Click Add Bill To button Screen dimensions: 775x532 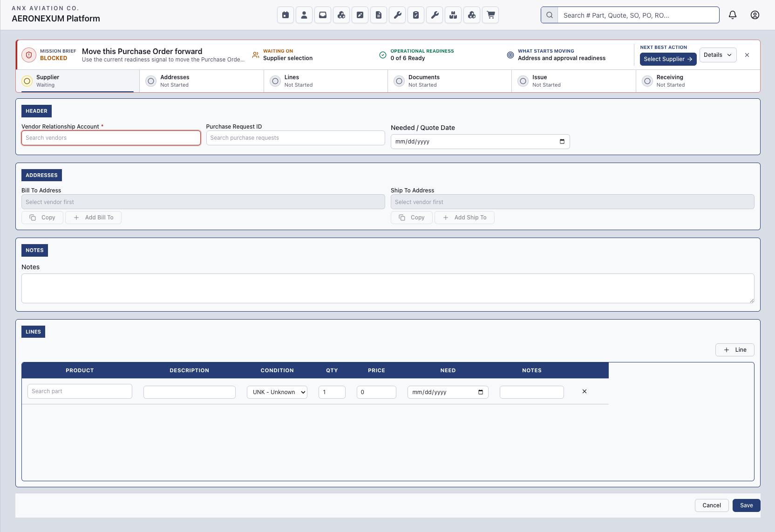93,218
